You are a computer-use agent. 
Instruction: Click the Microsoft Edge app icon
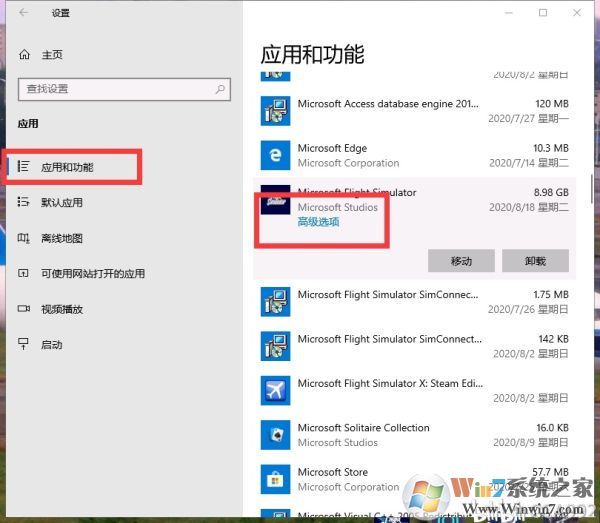(x=276, y=155)
